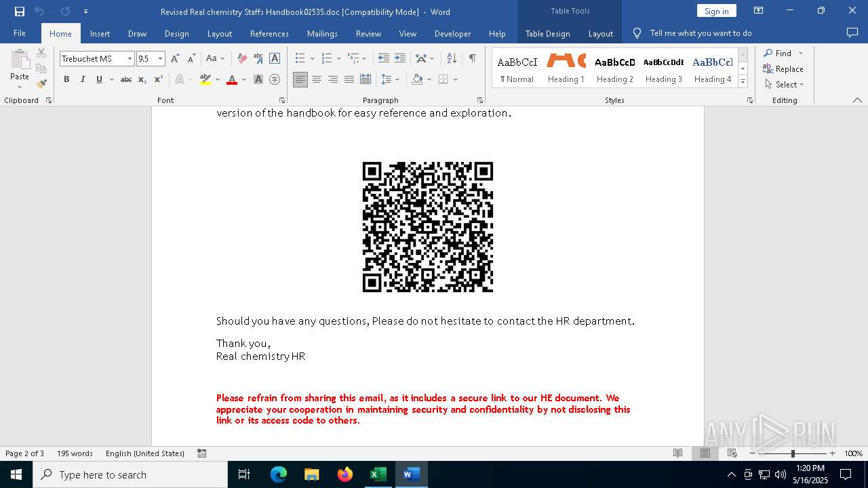Open Microsoft Edge from the taskbar
This screenshot has height=488, width=868.
tap(279, 474)
